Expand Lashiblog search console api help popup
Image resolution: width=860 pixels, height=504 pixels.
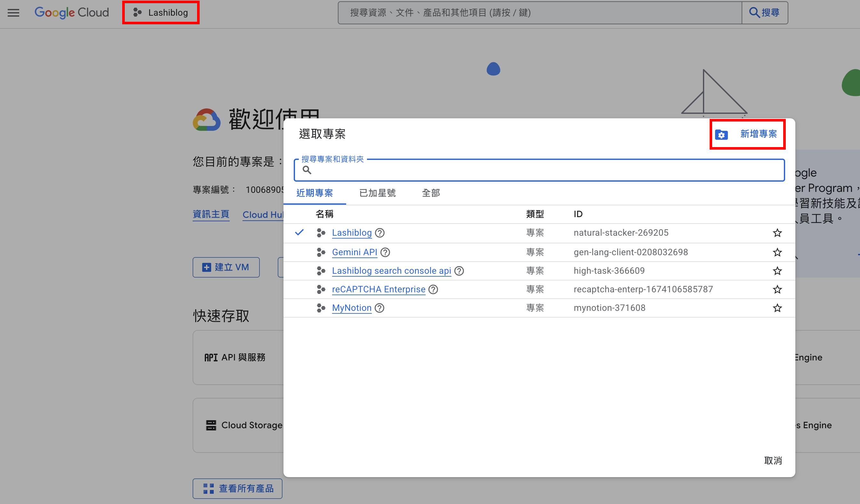459,271
